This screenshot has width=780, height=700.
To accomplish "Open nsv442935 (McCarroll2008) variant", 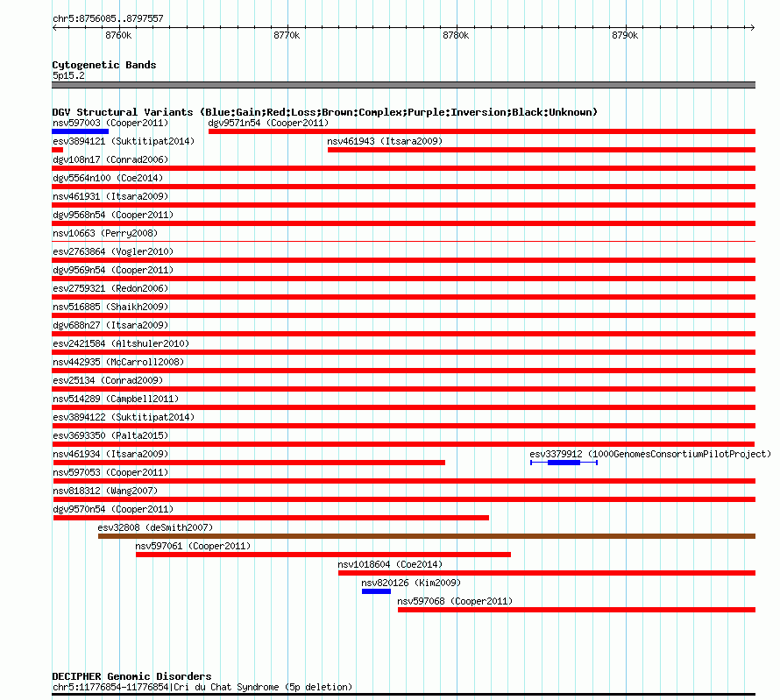I will [x=118, y=362].
